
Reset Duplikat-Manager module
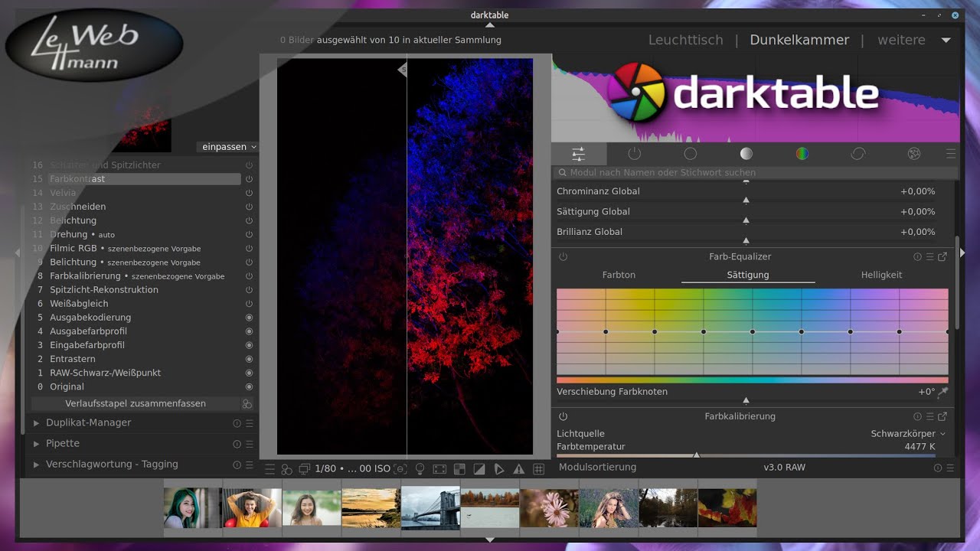(x=237, y=423)
